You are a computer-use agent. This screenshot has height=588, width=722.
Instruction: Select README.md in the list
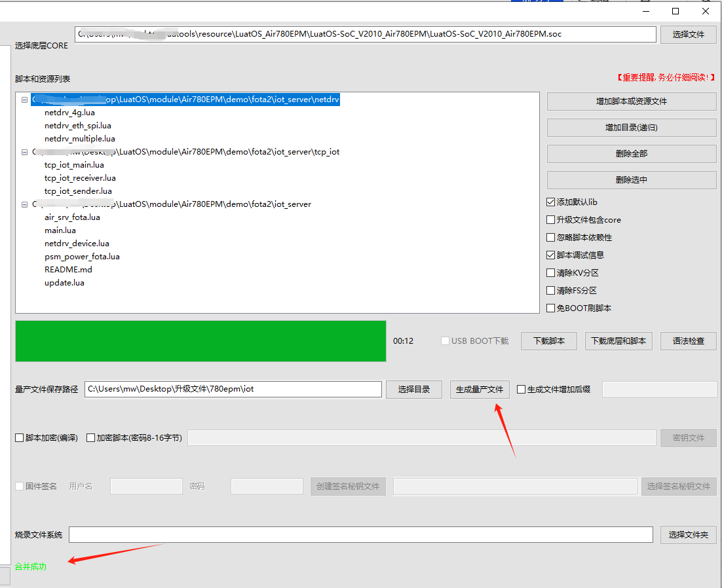pyautogui.click(x=68, y=270)
